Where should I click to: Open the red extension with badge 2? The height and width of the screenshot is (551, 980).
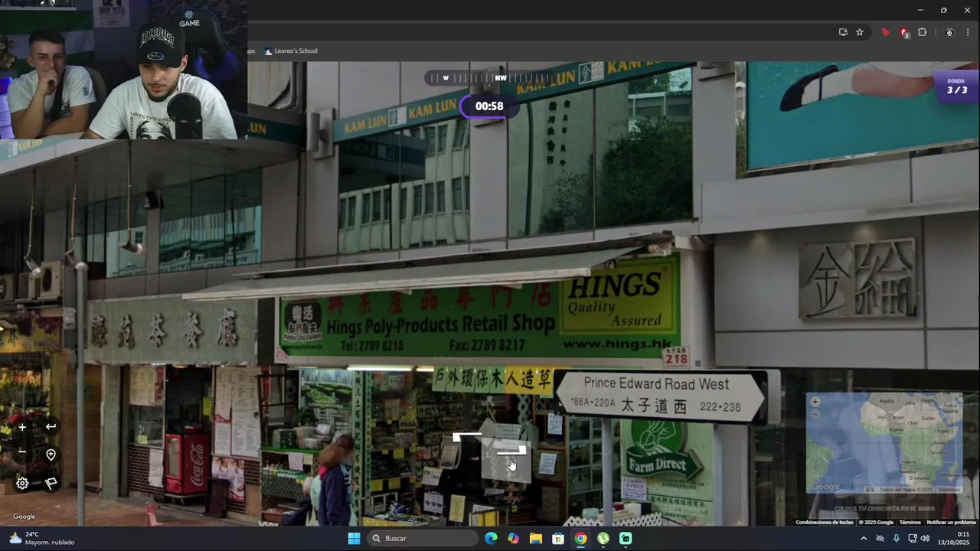coord(904,33)
